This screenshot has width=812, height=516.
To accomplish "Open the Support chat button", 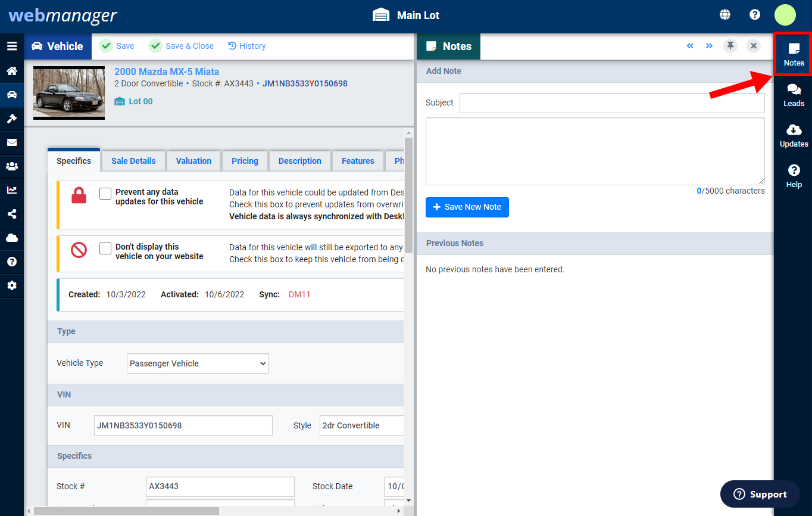I will coord(760,494).
